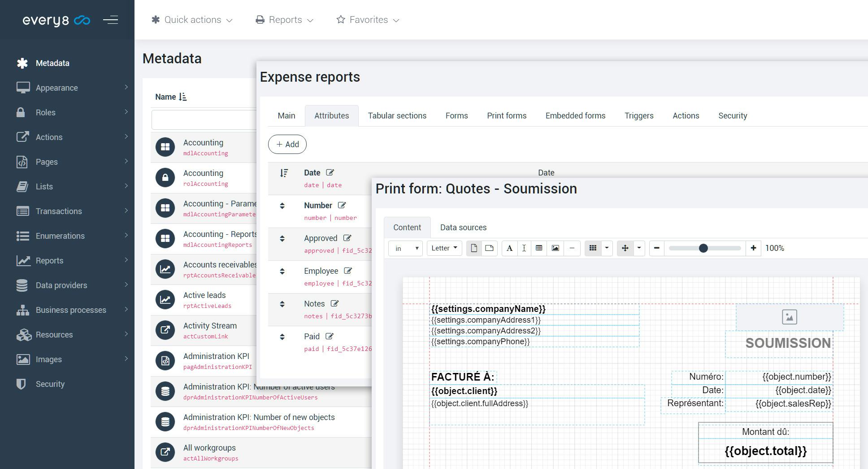Select the grid display icon in the toolbar

[594, 248]
